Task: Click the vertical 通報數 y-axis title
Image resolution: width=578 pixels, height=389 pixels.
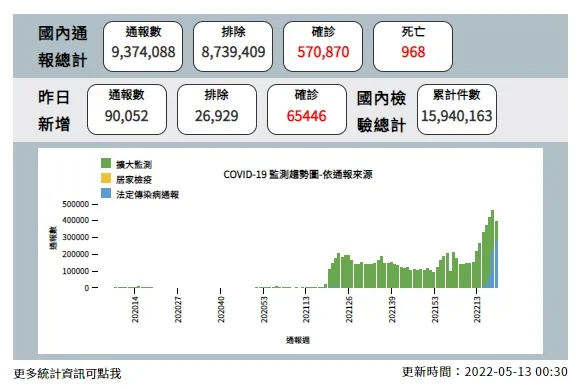Action: (53, 238)
